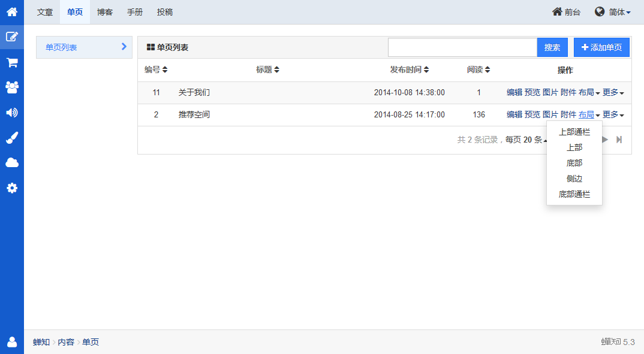Sort by 编号 column arrows

coord(165,69)
